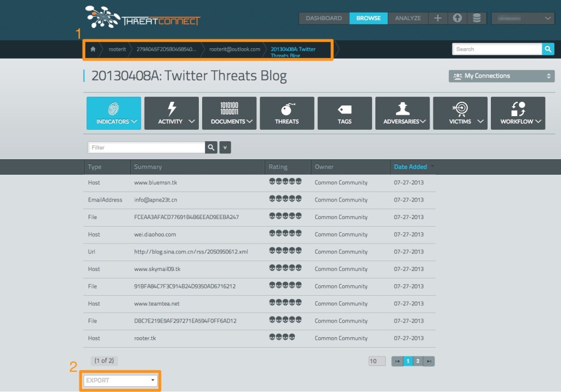This screenshot has height=392, width=561.
Task: Jump to last page of results
Action: point(429,361)
